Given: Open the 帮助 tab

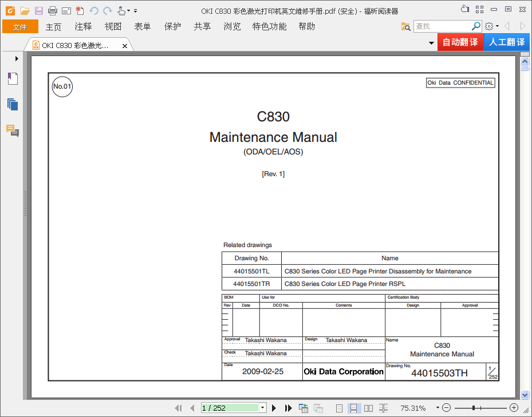Looking at the screenshot, I should [x=307, y=27].
